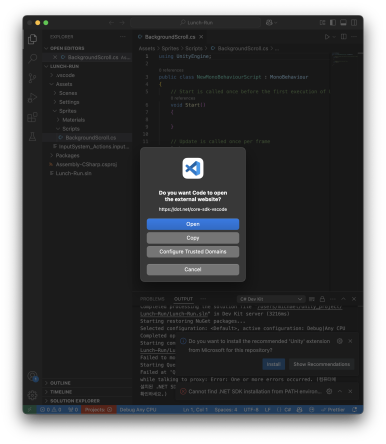The height and width of the screenshot is (444, 386).
Task: Split the editor to the right
Action: 344,37
